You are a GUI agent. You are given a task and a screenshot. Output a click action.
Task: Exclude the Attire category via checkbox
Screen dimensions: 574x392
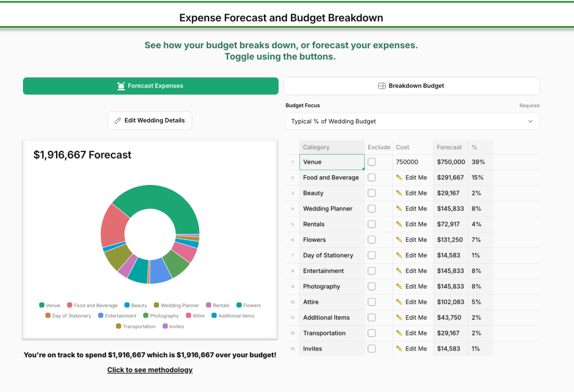coord(372,302)
